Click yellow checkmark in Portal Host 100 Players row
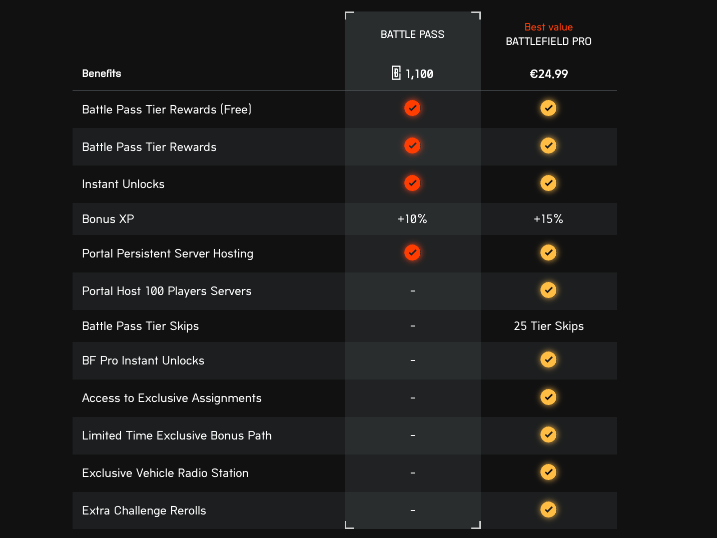 (x=548, y=290)
